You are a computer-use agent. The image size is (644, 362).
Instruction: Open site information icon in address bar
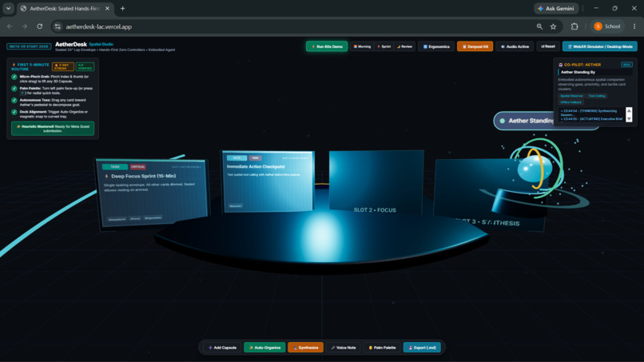(x=58, y=26)
